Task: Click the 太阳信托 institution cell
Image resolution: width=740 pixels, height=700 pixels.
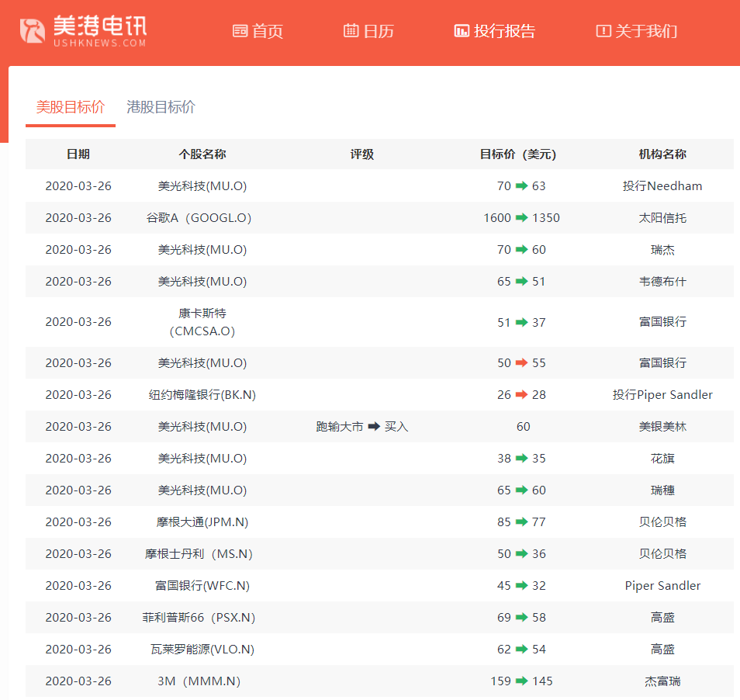Action: pos(662,218)
